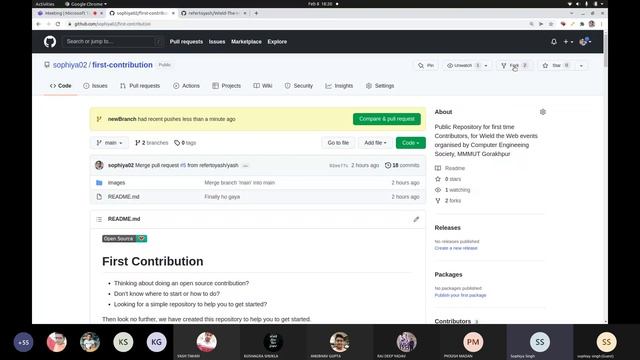Switch to the Settings tab
The width and height of the screenshot is (640, 360).
[x=380, y=86]
